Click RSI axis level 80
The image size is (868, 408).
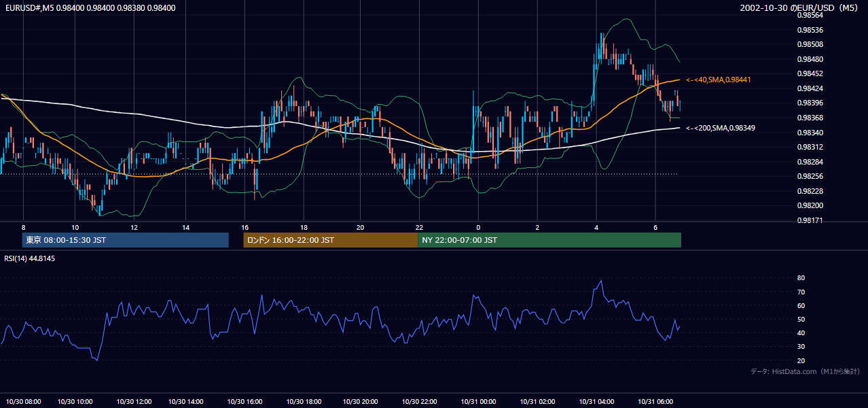[x=801, y=278]
